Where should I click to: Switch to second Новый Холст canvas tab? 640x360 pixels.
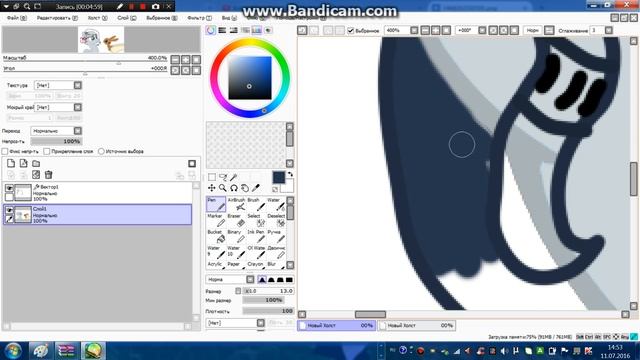[x=417, y=326]
